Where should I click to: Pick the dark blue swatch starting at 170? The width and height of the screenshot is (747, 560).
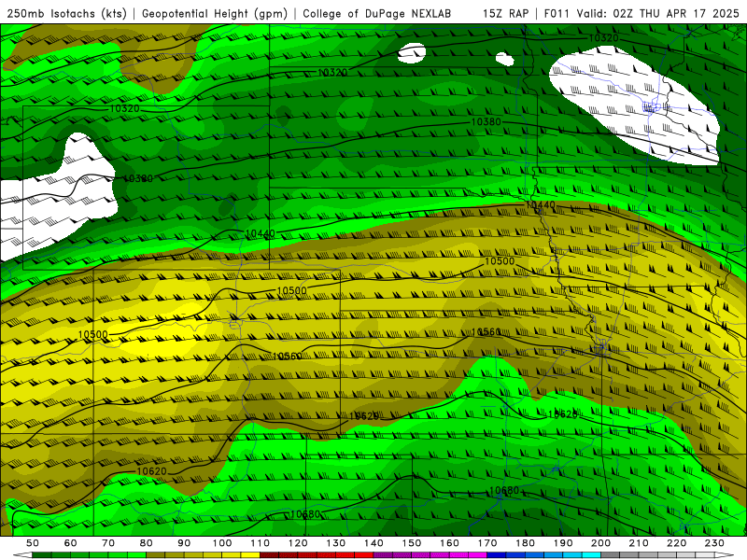point(497,554)
